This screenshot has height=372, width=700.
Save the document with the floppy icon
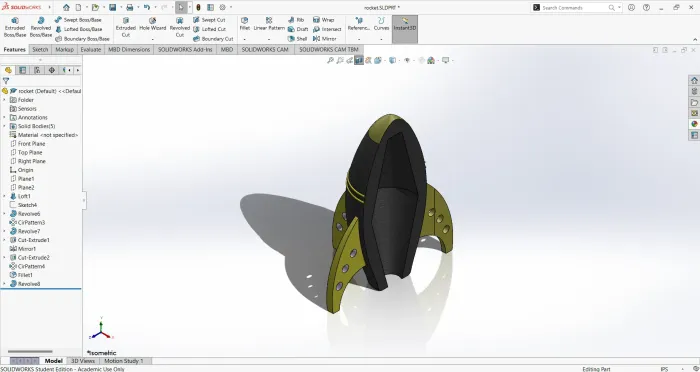[112, 7]
